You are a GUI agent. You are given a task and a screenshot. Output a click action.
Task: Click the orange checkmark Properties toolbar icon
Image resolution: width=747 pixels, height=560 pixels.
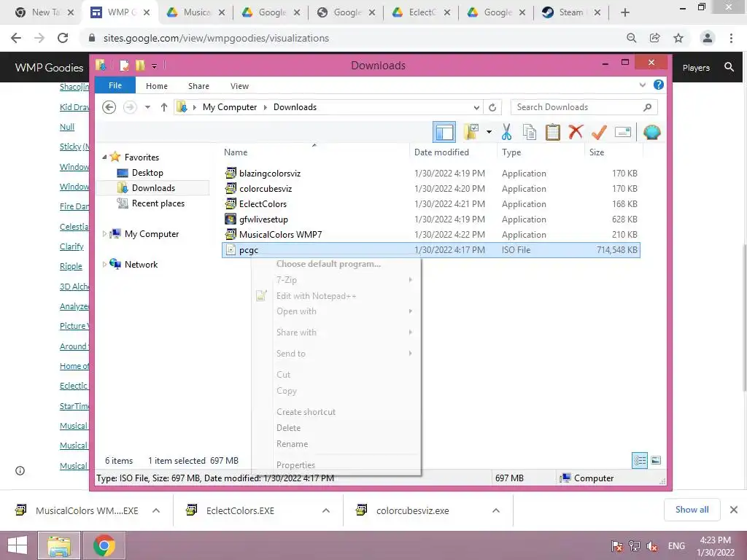pos(599,132)
